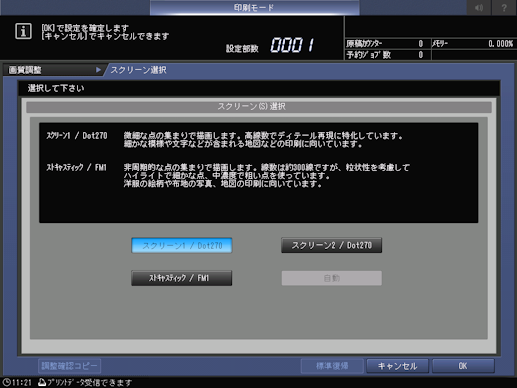Click the 予約ジョブ数 value
517x388 pixels.
tap(421, 55)
